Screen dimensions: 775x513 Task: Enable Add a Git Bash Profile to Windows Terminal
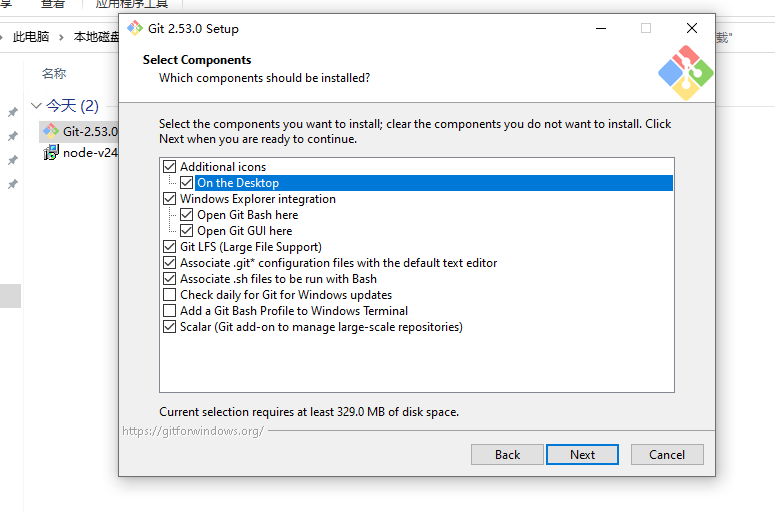(170, 311)
